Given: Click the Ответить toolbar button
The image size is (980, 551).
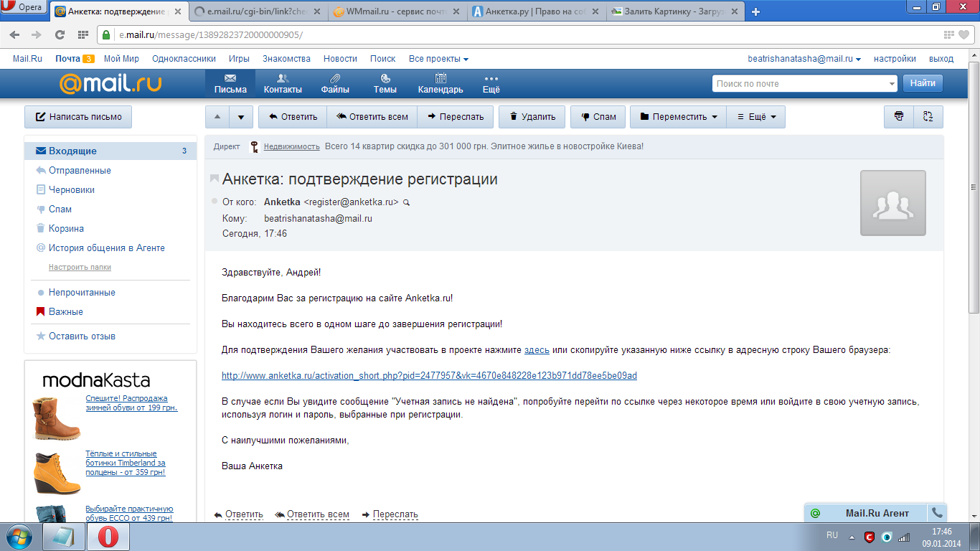Looking at the screenshot, I should (293, 117).
